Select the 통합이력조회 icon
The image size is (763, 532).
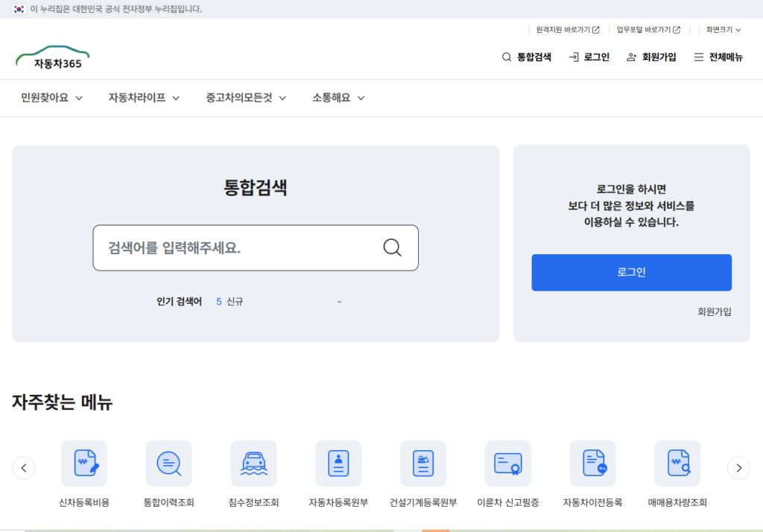coord(168,463)
